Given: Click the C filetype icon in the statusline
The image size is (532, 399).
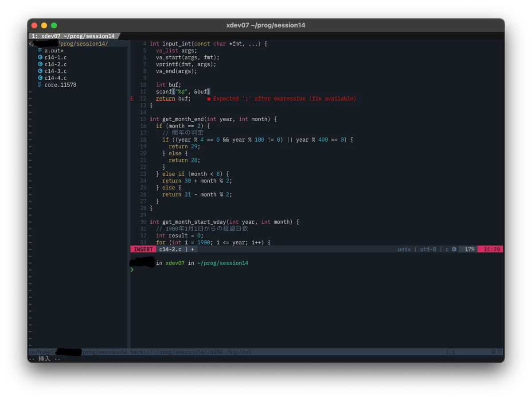Looking at the screenshot, I should pyautogui.click(x=454, y=249).
